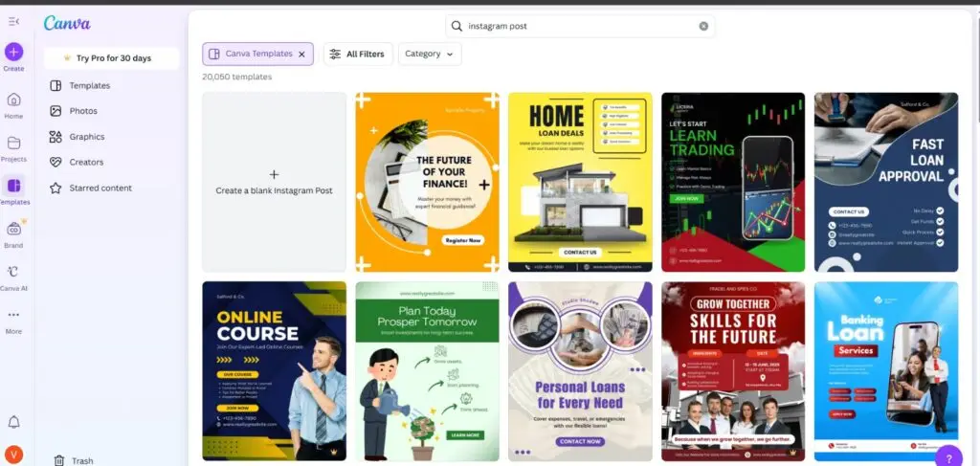Open the Projects folder icon
980x466 pixels.
pyautogui.click(x=13, y=144)
